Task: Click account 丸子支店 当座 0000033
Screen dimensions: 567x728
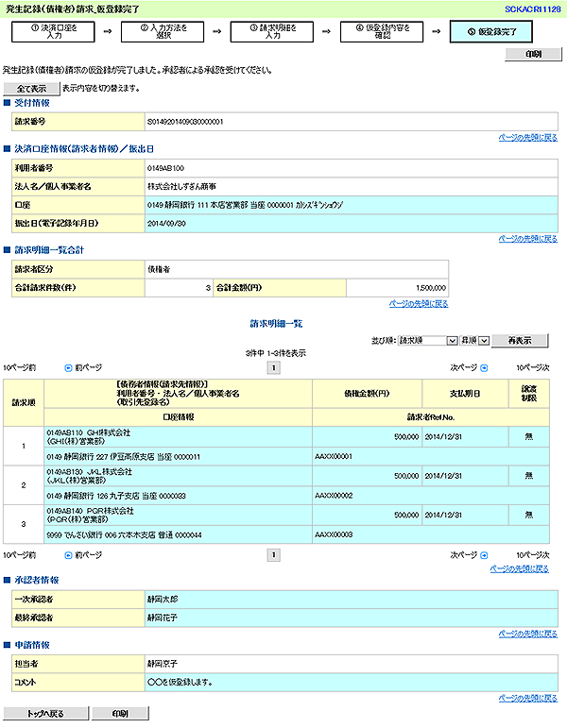Action: (116, 496)
